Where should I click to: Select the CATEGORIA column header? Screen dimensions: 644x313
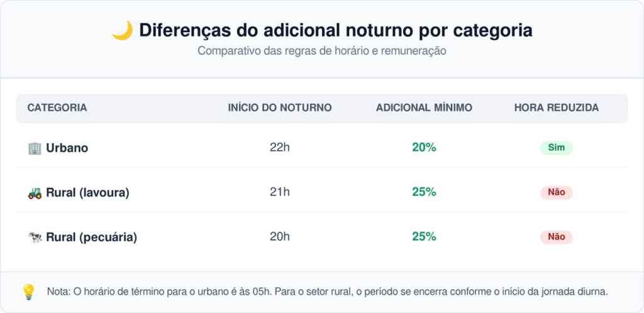(57, 108)
